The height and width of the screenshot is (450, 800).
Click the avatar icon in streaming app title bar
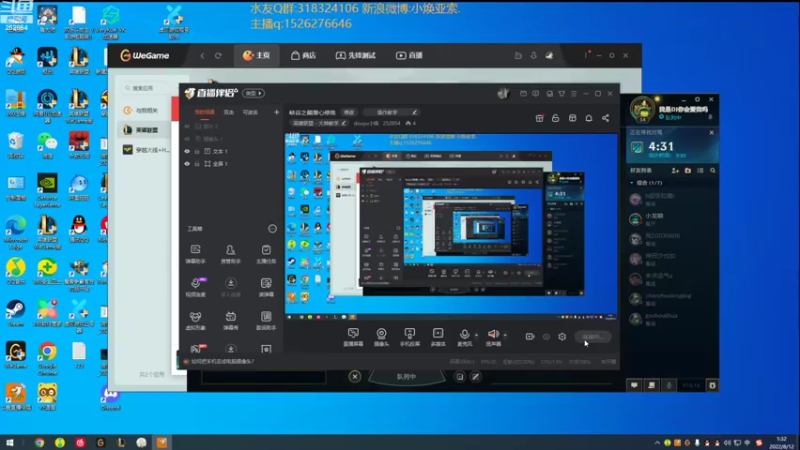point(504,93)
